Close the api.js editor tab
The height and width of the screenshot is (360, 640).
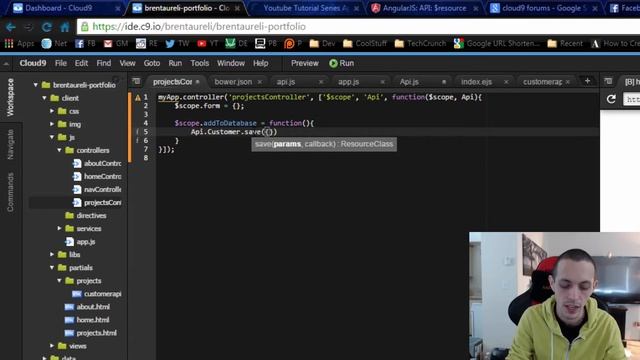321,82
